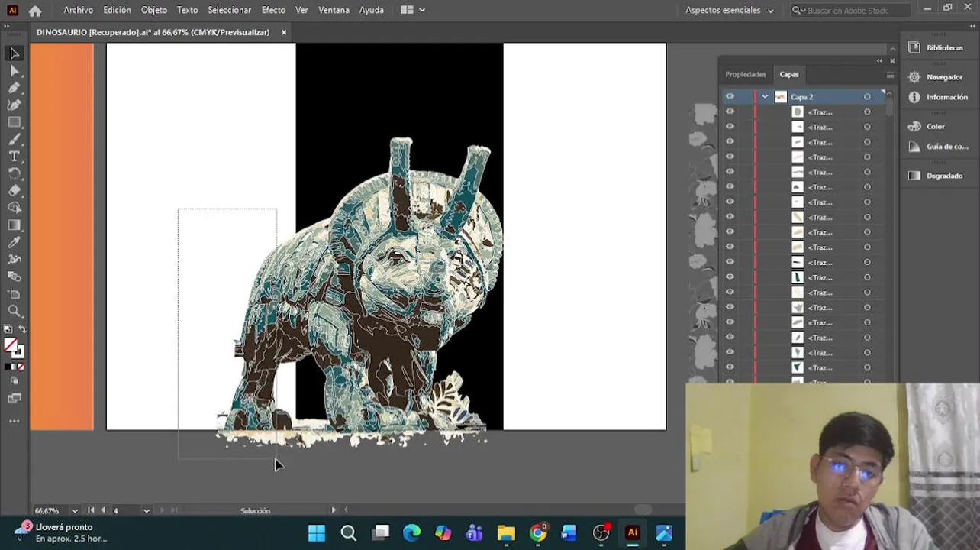Click the Adobe Stock search field
The width and height of the screenshot is (980, 550).
click(850, 10)
